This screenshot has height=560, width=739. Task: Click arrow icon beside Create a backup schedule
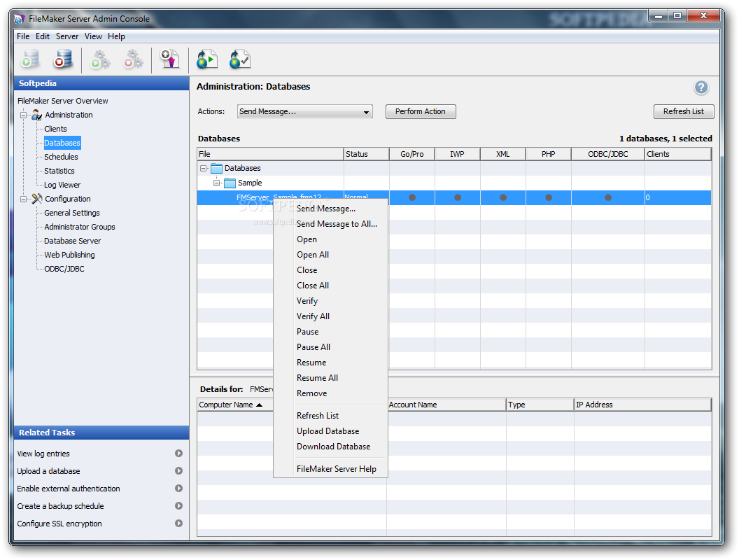pyautogui.click(x=178, y=506)
